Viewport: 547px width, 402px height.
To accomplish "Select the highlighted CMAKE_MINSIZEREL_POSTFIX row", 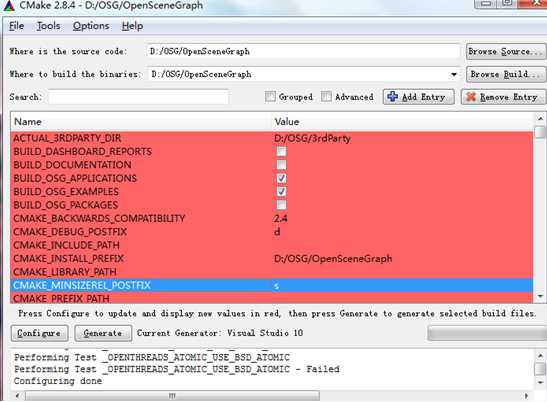I will (271, 285).
